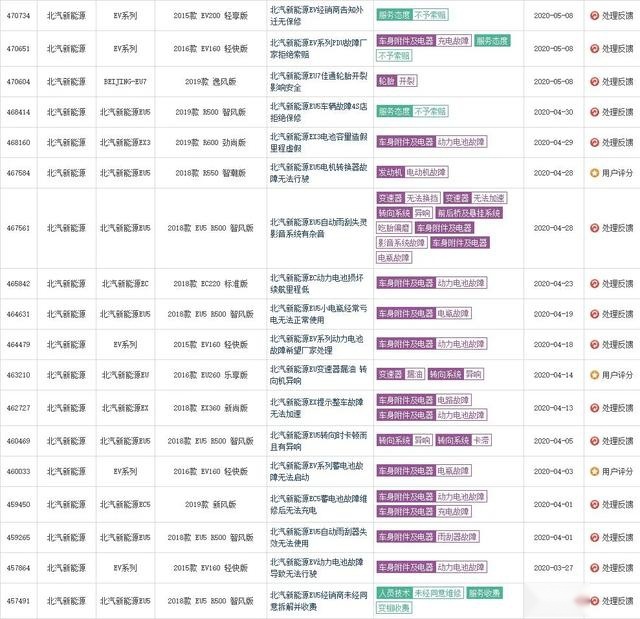
Task: Select the 电路故障 tag in row 462727
Action: tap(453, 400)
